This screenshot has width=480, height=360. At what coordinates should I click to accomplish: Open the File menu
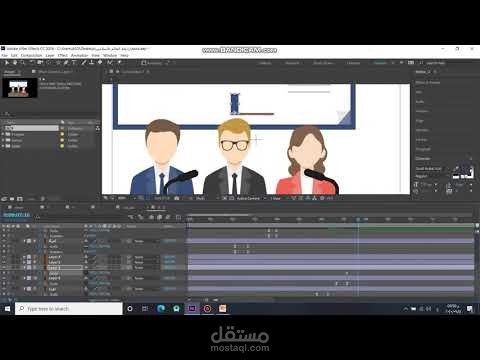click(4, 55)
